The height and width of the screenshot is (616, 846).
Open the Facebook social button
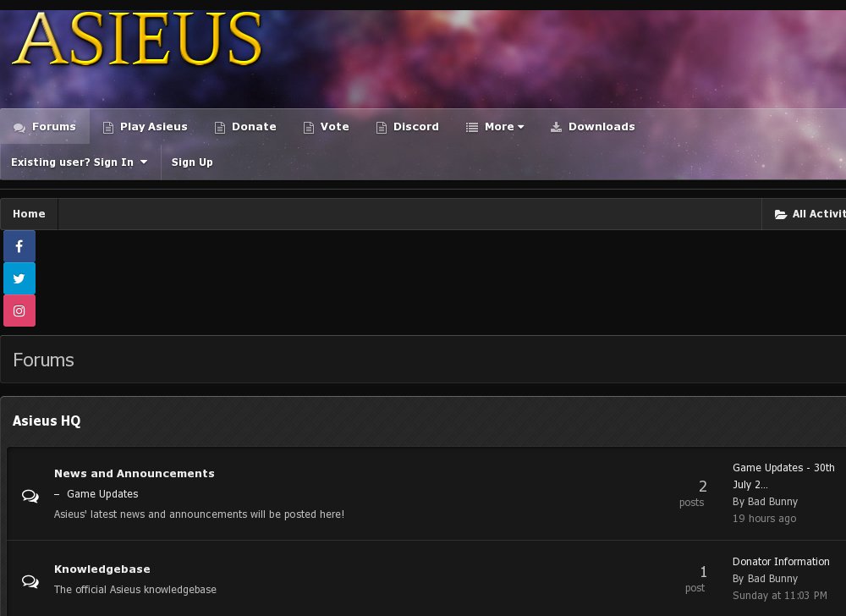(x=19, y=246)
